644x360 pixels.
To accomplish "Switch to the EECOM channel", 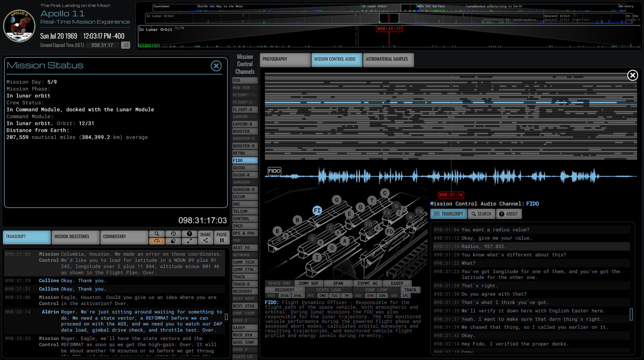I will pyautogui.click(x=245, y=197).
